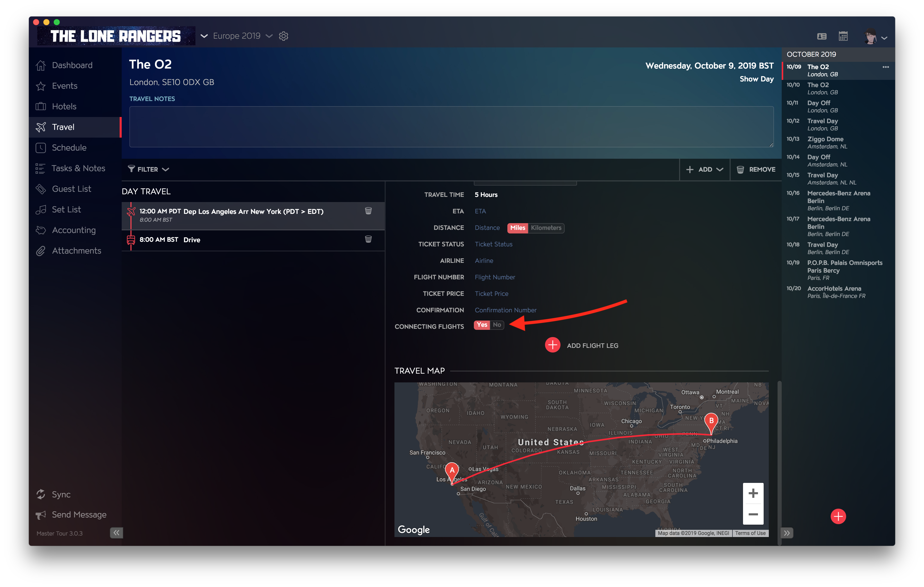This screenshot has width=924, height=587.
Task: Click red plus button in calendar panel
Action: pyautogui.click(x=838, y=516)
